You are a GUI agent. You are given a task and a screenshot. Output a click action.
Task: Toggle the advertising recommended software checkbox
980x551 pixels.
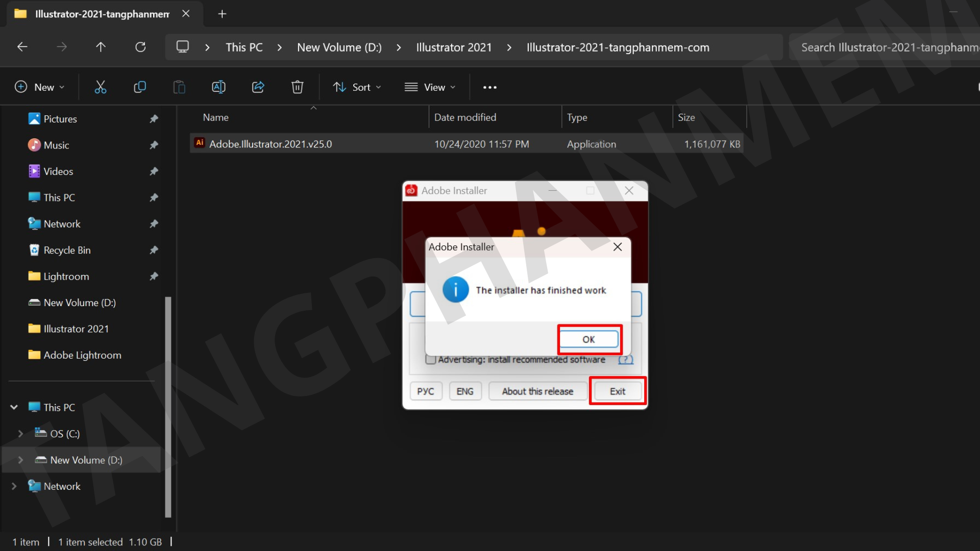pyautogui.click(x=431, y=360)
